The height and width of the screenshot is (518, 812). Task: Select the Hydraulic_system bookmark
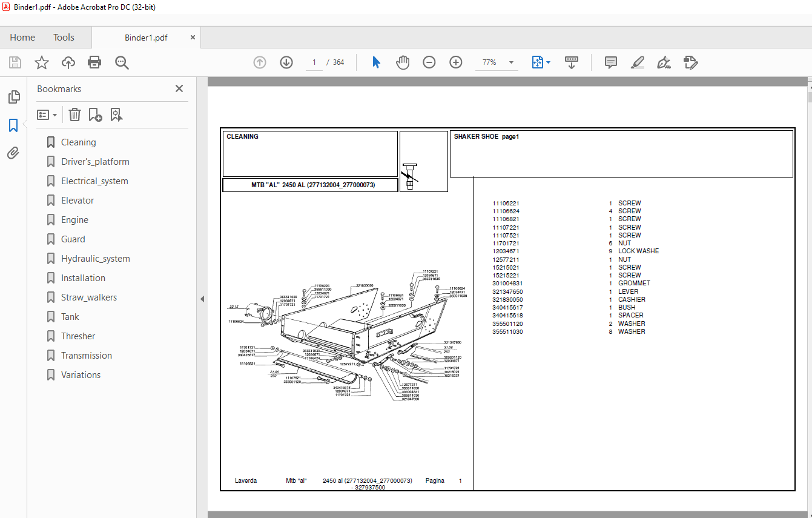(95, 259)
